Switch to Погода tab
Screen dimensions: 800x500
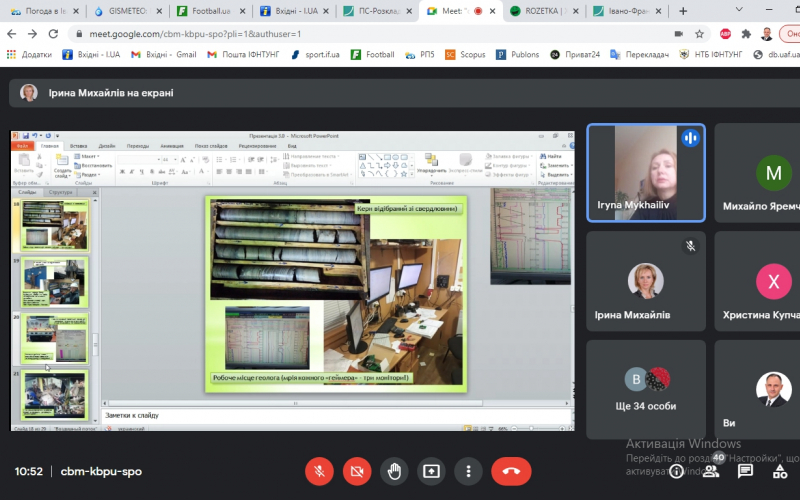(43, 11)
